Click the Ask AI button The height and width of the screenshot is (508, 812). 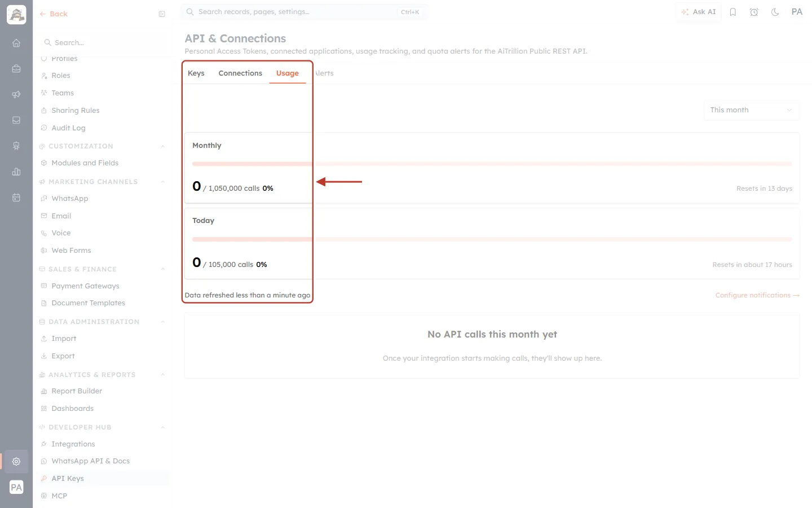coord(698,12)
